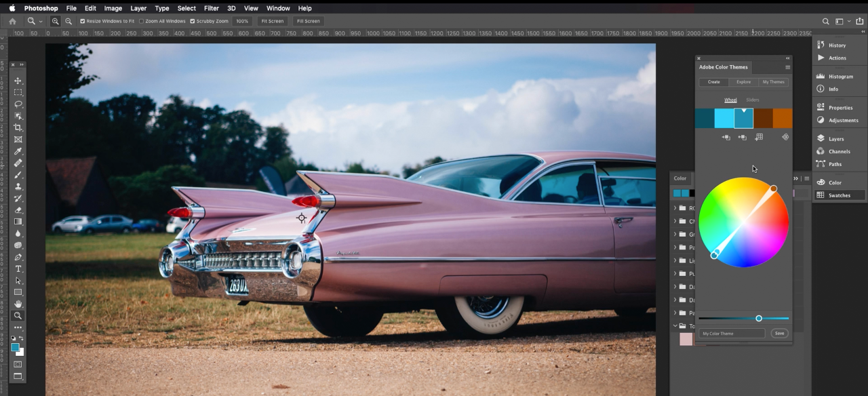Click the Fit Screen button

(x=272, y=21)
